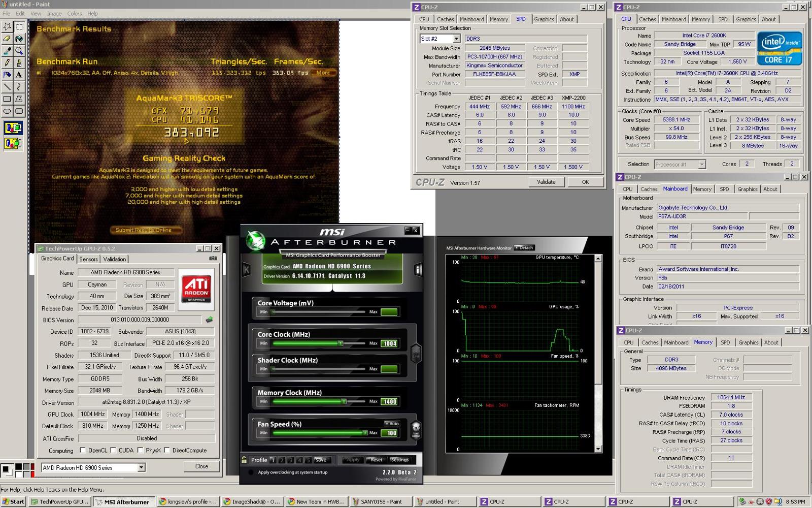Click the Start button on the taskbar
The image size is (812, 508).
point(13,501)
